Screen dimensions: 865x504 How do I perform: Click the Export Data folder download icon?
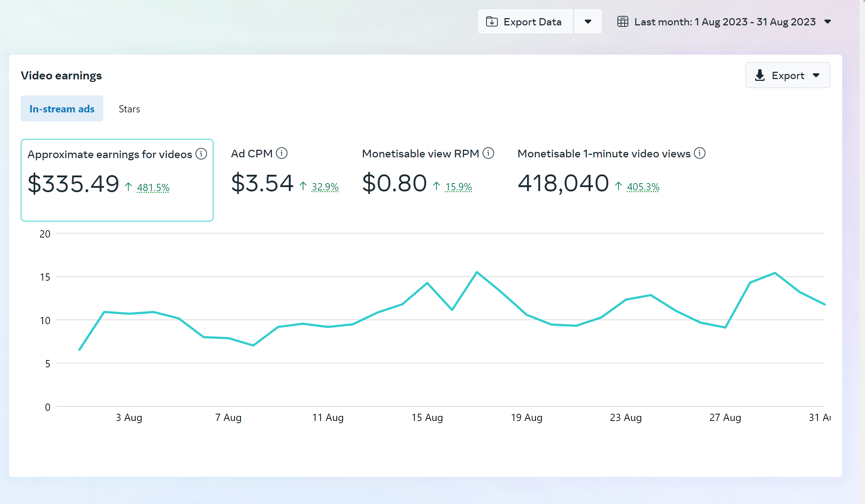point(492,22)
